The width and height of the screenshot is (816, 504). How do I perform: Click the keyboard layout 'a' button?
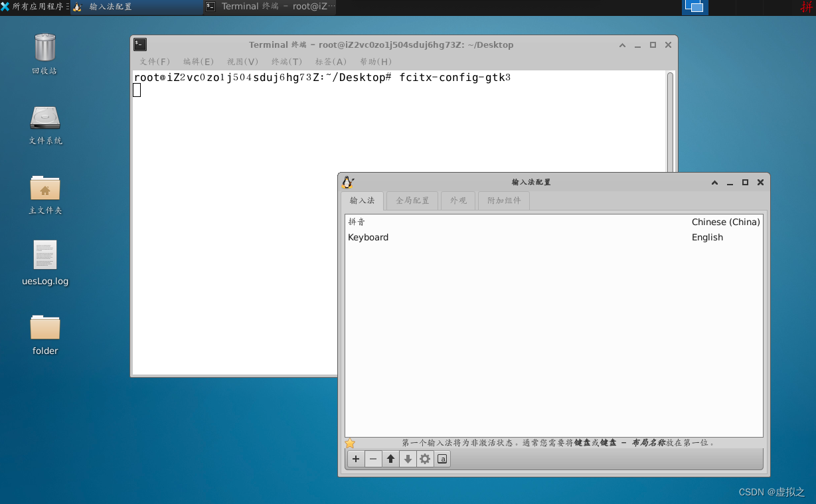point(442,459)
